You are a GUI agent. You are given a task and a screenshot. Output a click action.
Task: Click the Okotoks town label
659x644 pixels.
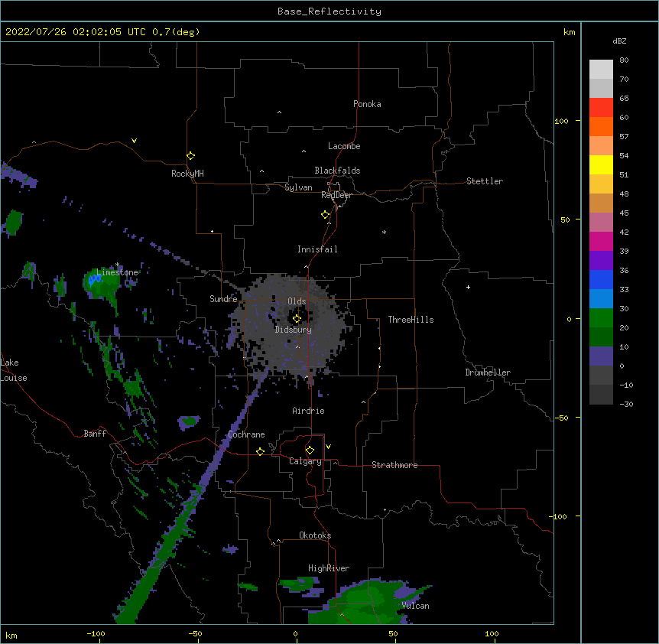[315, 535]
